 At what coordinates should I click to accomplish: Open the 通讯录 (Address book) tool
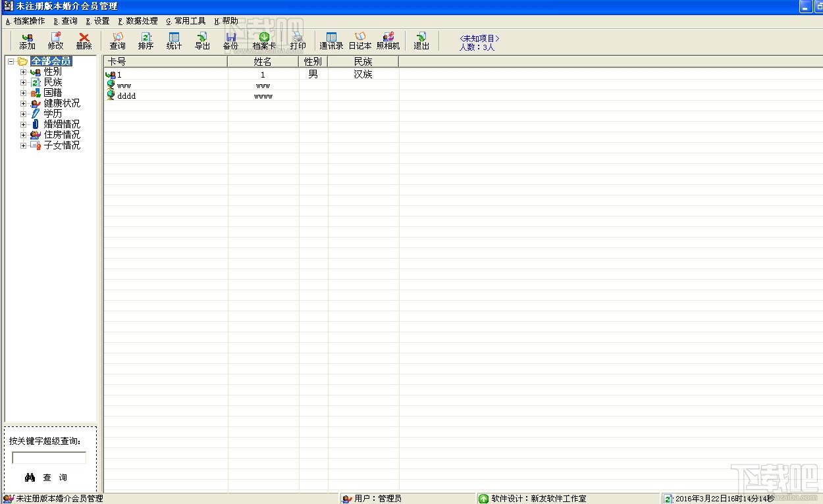(331, 41)
